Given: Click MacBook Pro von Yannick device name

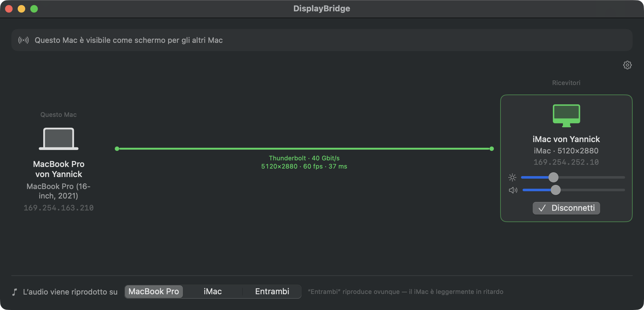Looking at the screenshot, I should point(59,169).
